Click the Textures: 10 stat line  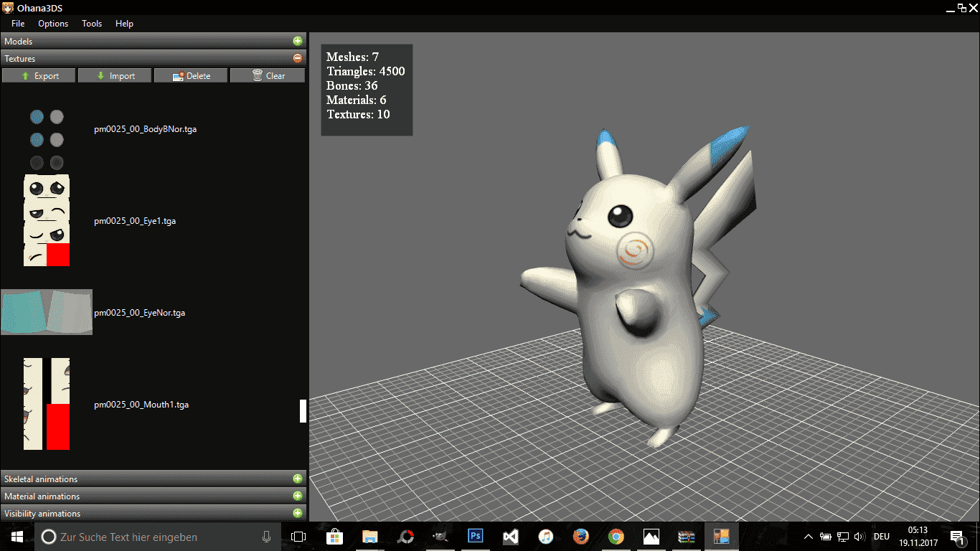[x=358, y=114]
